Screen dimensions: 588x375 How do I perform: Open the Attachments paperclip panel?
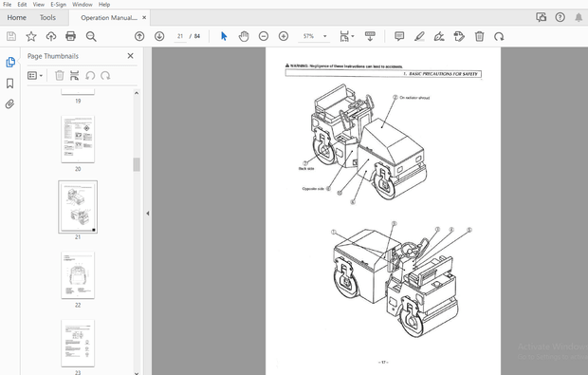coord(10,104)
